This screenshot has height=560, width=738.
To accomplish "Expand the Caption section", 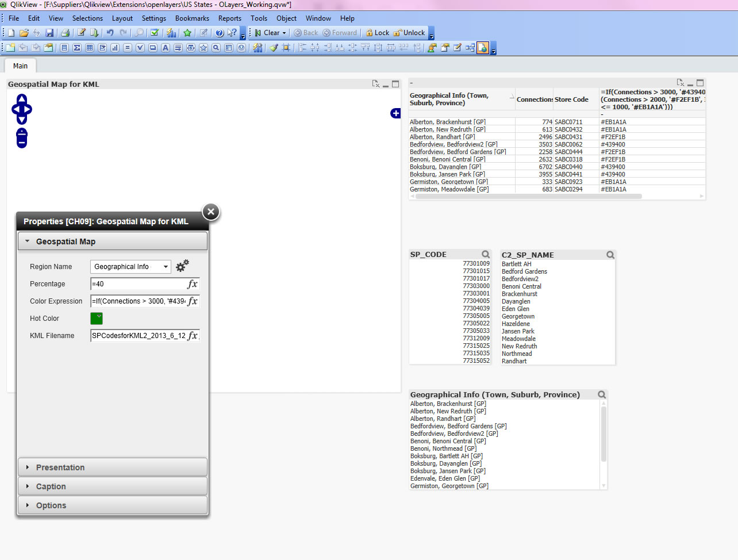I will point(113,486).
